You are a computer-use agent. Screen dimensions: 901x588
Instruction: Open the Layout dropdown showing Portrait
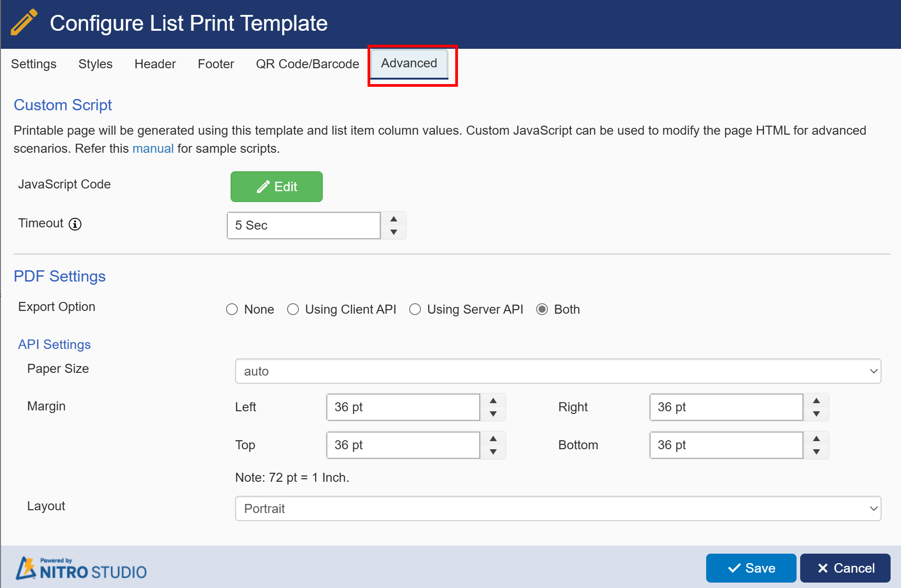[x=558, y=508]
